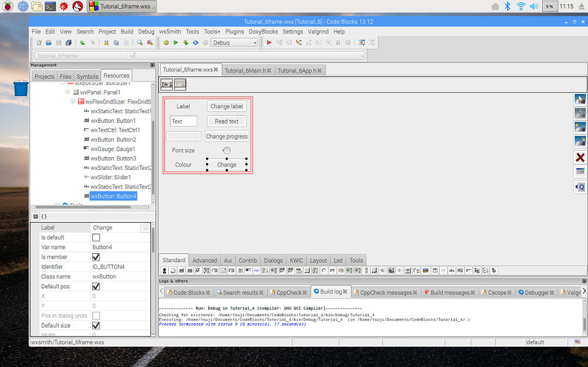The height and width of the screenshot is (367, 588).
Task: Open the Debugging windows icon
Action: click(x=362, y=43)
